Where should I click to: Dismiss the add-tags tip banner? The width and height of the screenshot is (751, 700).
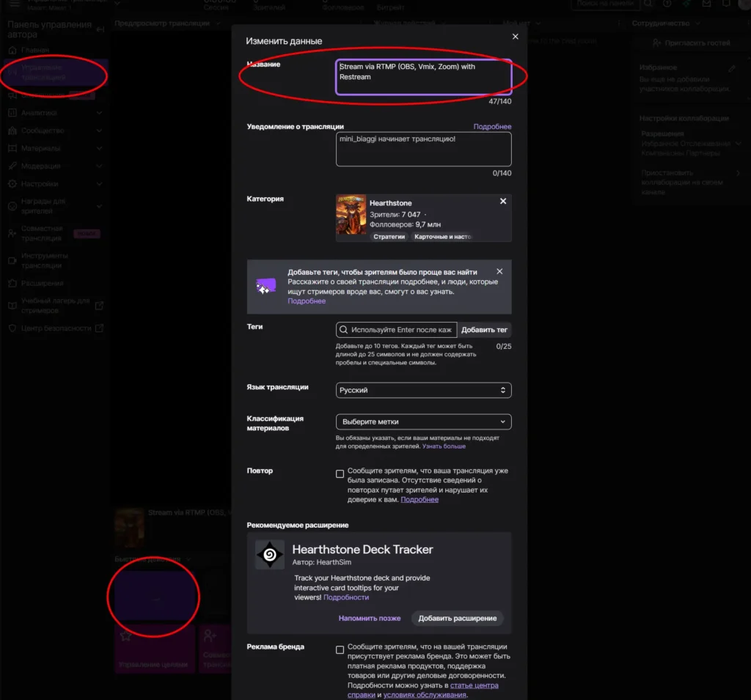pyautogui.click(x=499, y=271)
